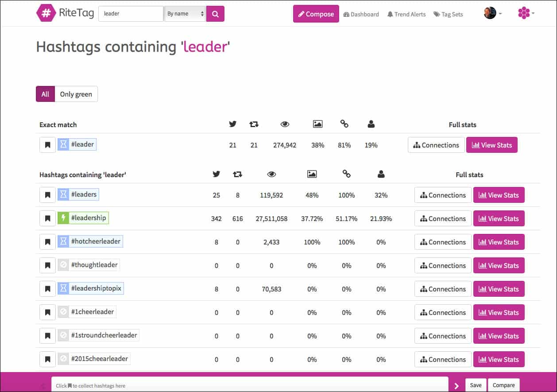
Task: Bookmark the #leadership hashtag
Action: 47,218
